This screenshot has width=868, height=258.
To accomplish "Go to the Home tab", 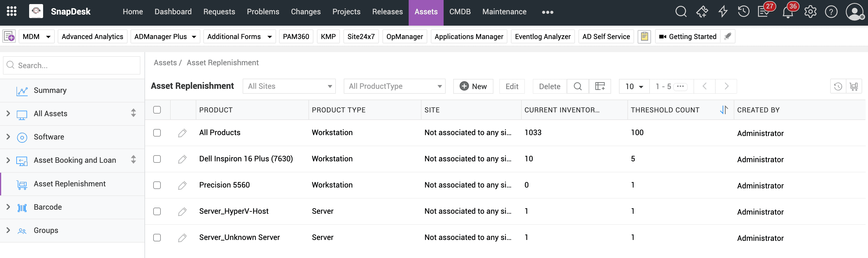I will coord(133,12).
